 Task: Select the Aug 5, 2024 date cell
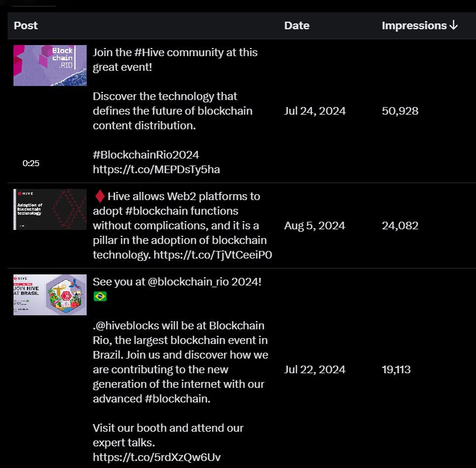(x=314, y=226)
